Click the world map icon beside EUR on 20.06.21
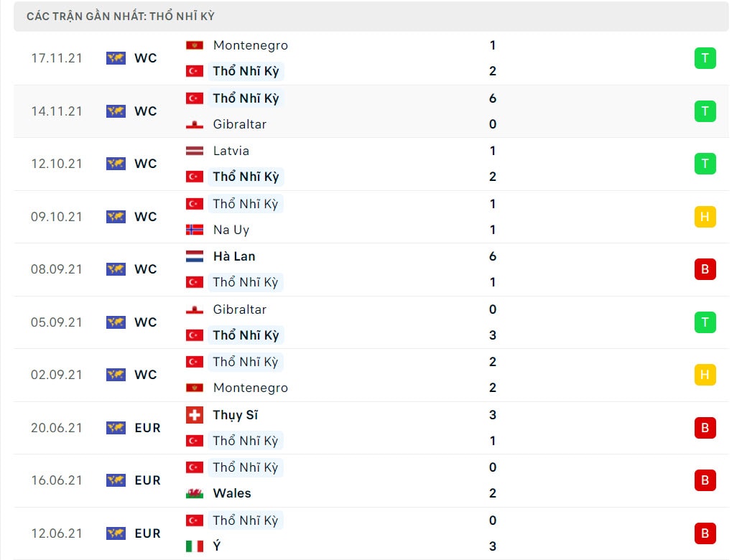This screenshot has height=560, width=742. click(116, 428)
